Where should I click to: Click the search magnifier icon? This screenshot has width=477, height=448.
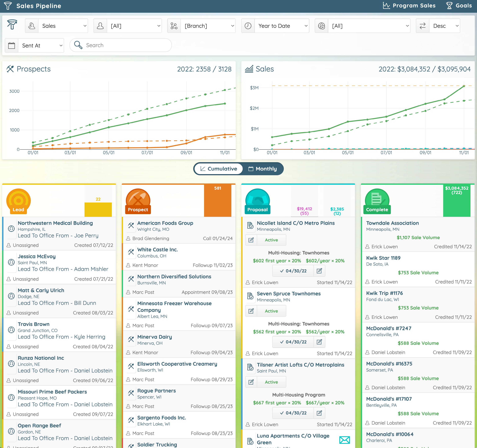click(x=78, y=45)
